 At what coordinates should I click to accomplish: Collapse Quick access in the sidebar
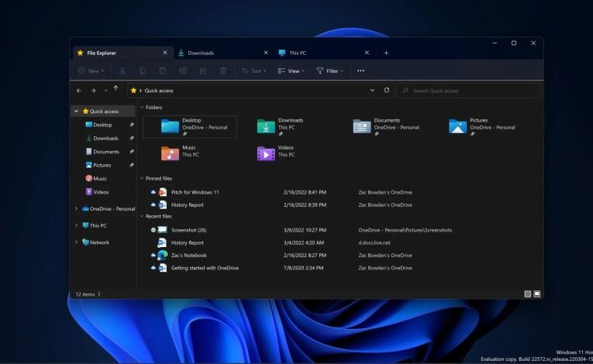77,111
